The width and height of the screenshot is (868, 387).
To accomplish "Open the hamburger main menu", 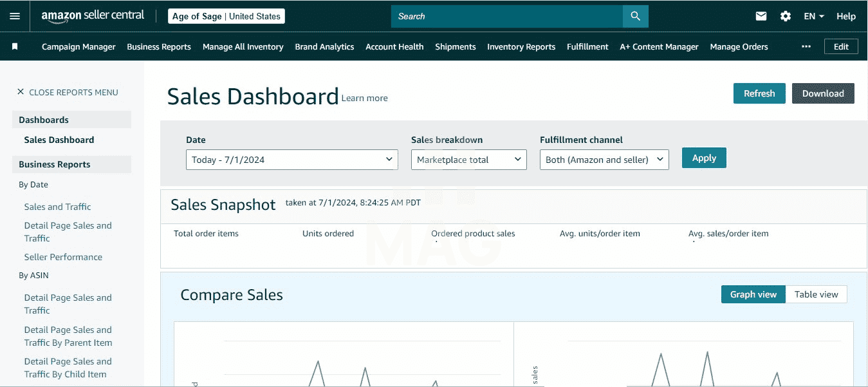I will pyautogui.click(x=15, y=16).
